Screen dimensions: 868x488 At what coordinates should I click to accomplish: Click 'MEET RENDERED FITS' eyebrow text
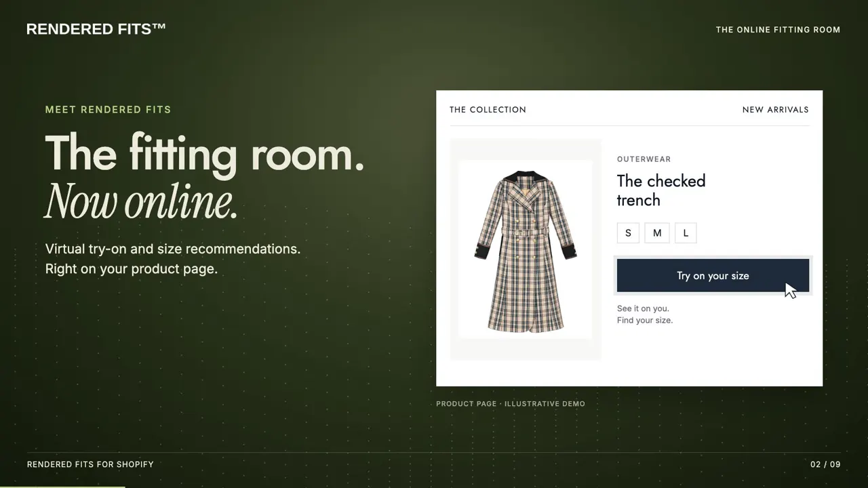click(x=108, y=110)
